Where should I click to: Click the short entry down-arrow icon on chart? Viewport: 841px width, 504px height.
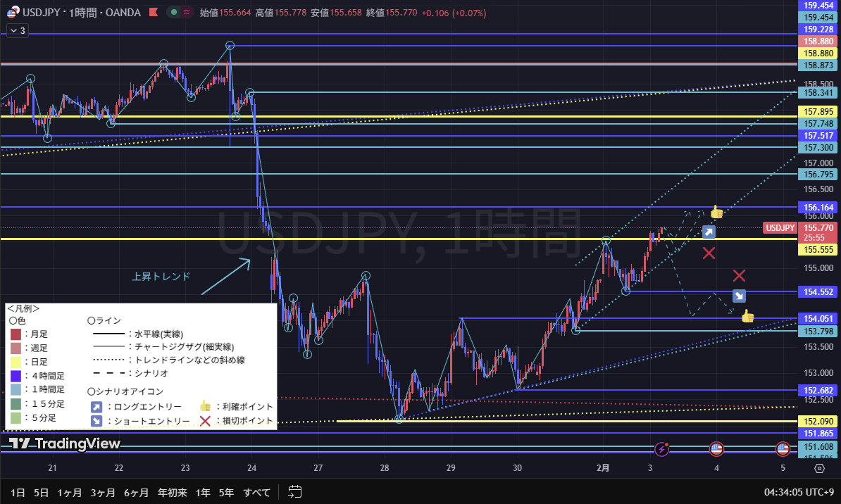pyautogui.click(x=739, y=296)
